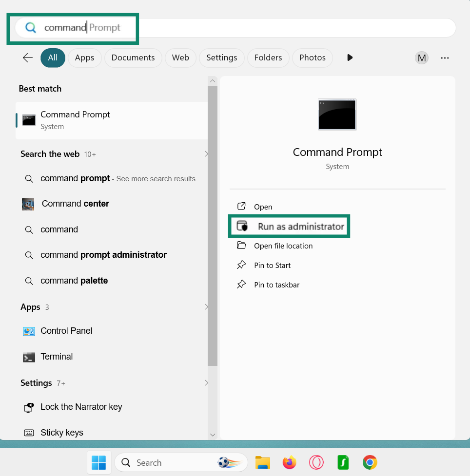Image resolution: width=470 pixels, height=476 pixels.
Task: Select Command Prompt best match result
Action: click(x=112, y=120)
